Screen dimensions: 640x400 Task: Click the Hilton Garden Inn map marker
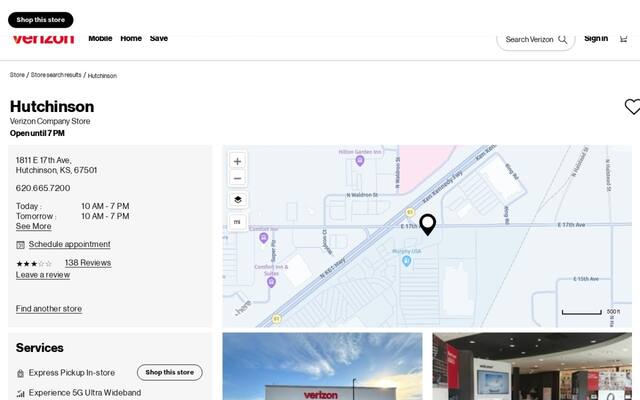coord(360,160)
